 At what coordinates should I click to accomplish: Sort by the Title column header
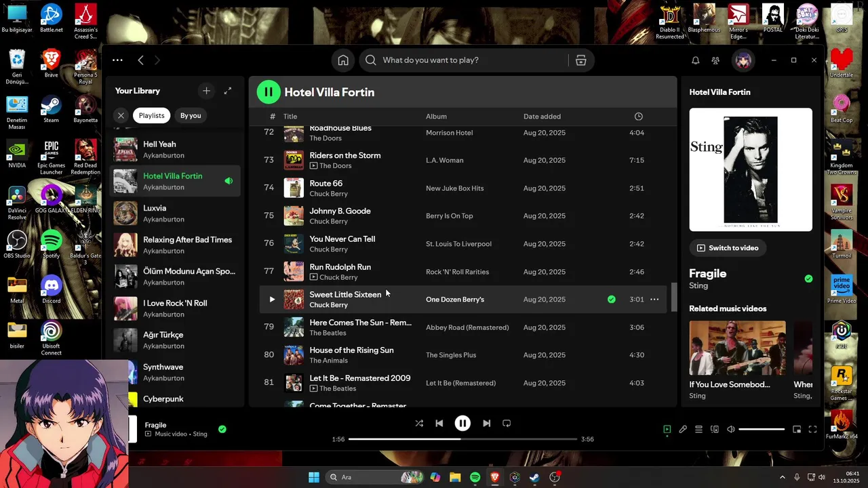tap(290, 117)
